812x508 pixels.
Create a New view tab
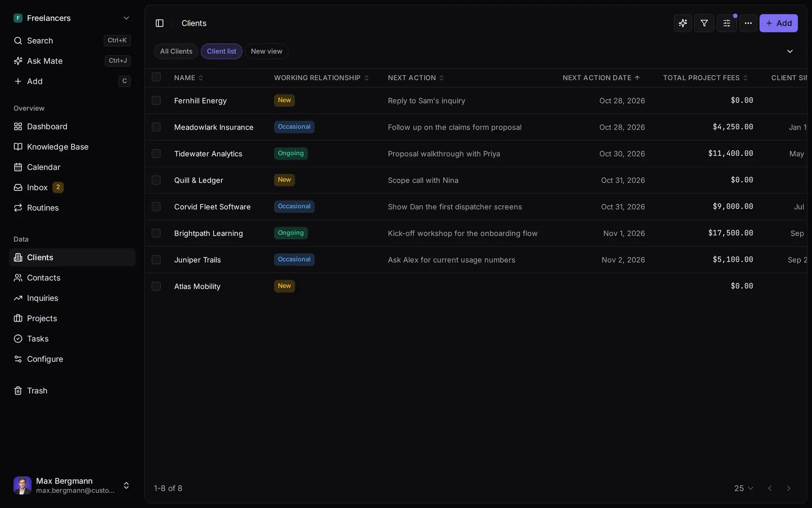pos(266,51)
